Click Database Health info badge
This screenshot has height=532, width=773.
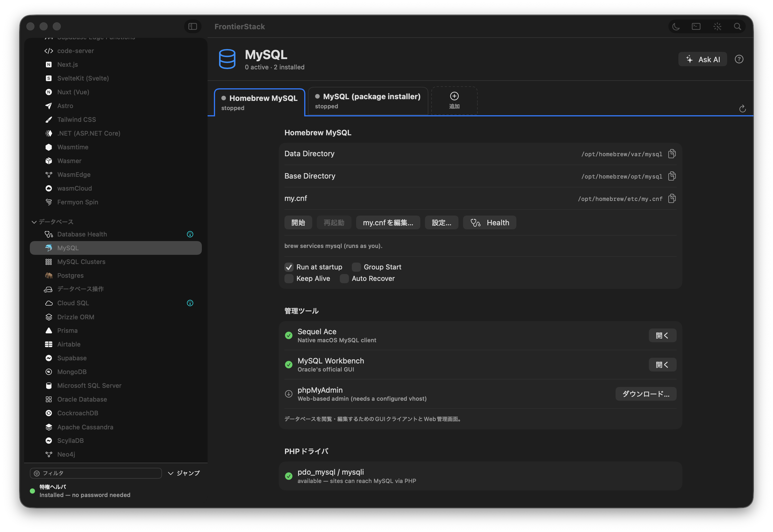(x=190, y=234)
